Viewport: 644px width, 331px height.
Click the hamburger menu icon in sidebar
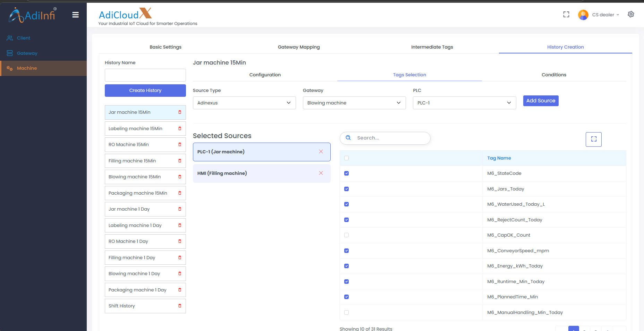coord(75,15)
